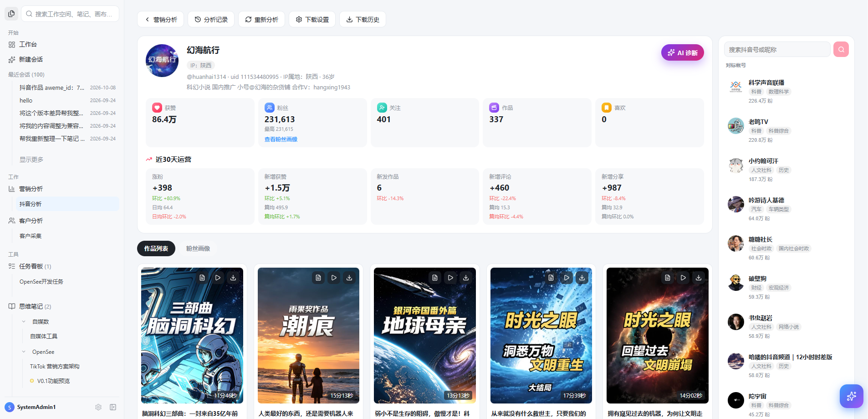Collapse the OpenSee notes folder
This screenshot has height=419, width=868.
[24, 352]
